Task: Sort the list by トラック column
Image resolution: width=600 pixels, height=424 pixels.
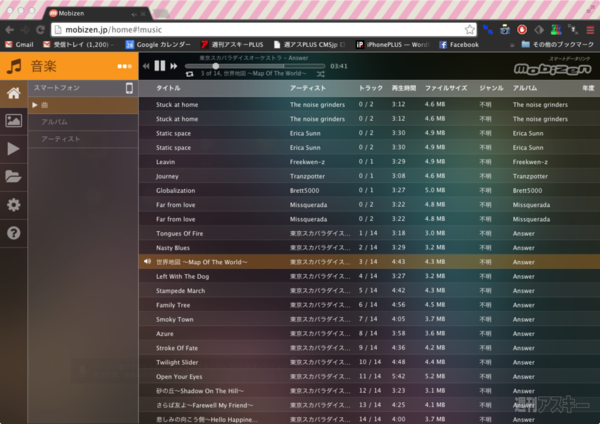Action: click(x=370, y=88)
